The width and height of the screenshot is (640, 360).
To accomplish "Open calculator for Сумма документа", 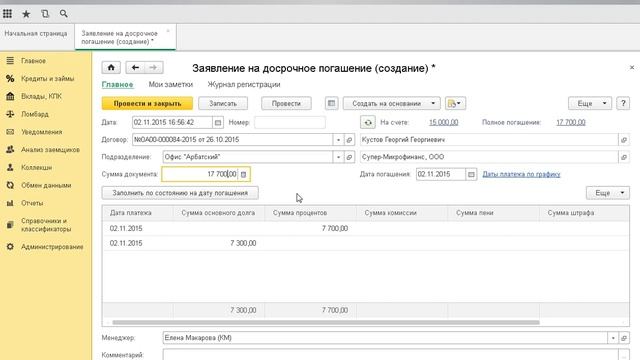I will tap(243, 174).
